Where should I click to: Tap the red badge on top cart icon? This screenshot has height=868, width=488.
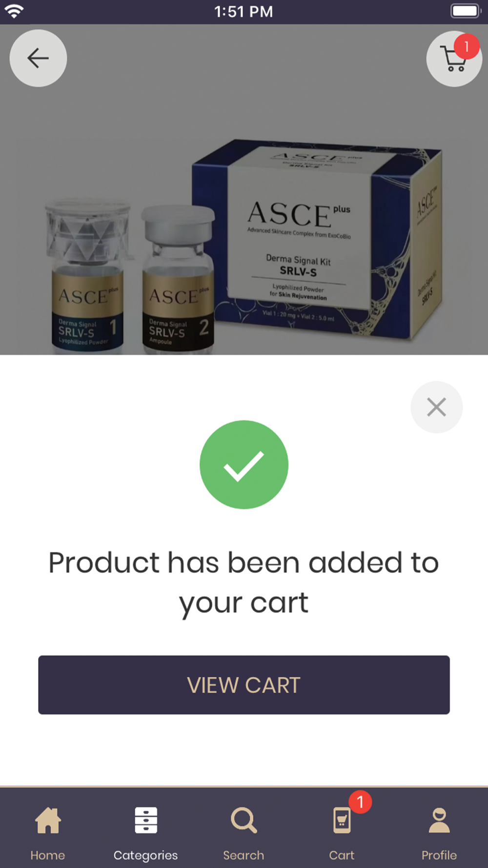point(467,46)
